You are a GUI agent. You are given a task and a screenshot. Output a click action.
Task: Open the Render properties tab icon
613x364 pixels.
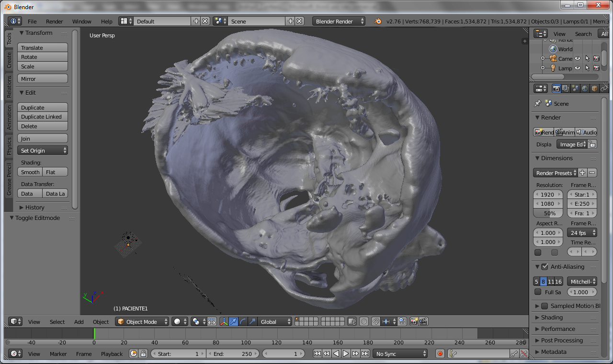pyautogui.click(x=556, y=88)
